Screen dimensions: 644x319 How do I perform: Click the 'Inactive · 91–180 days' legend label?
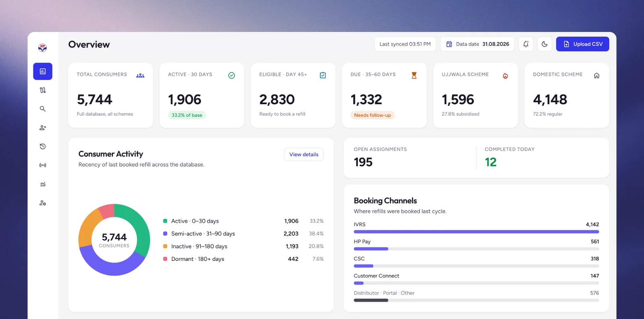coord(199,246)
